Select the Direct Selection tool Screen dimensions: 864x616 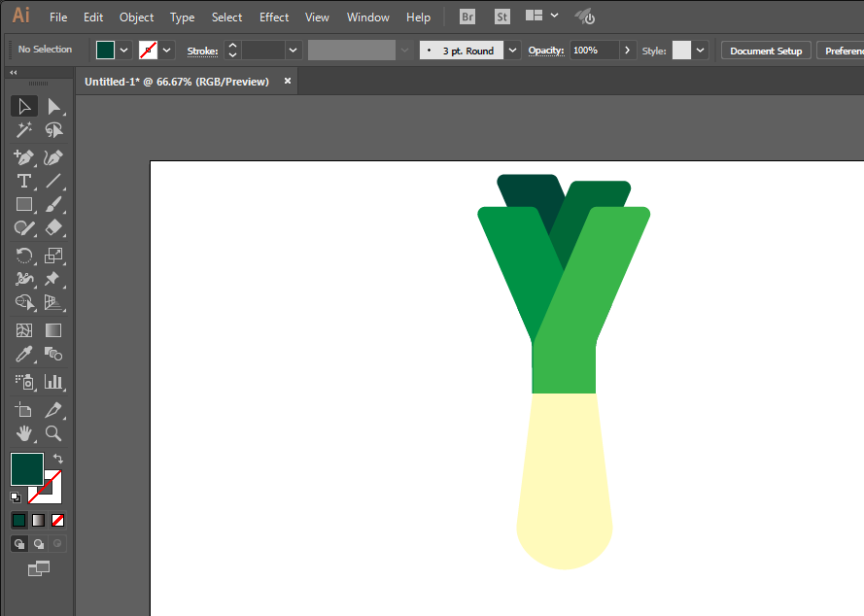(x=53, y=106)
